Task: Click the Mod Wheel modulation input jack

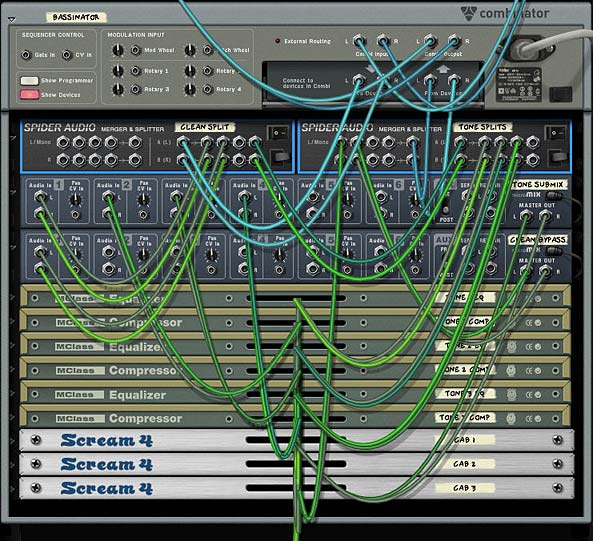Action: coord(135,50)
